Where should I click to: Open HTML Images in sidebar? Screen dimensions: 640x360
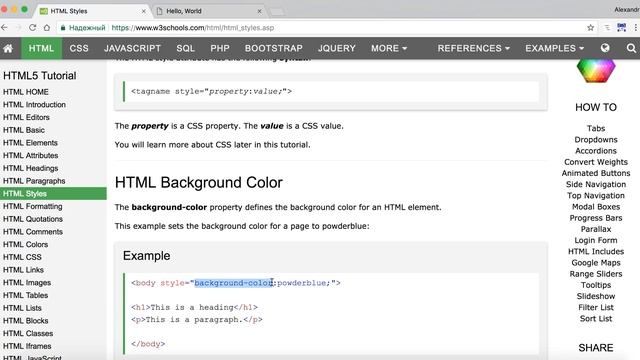[27, 282]
